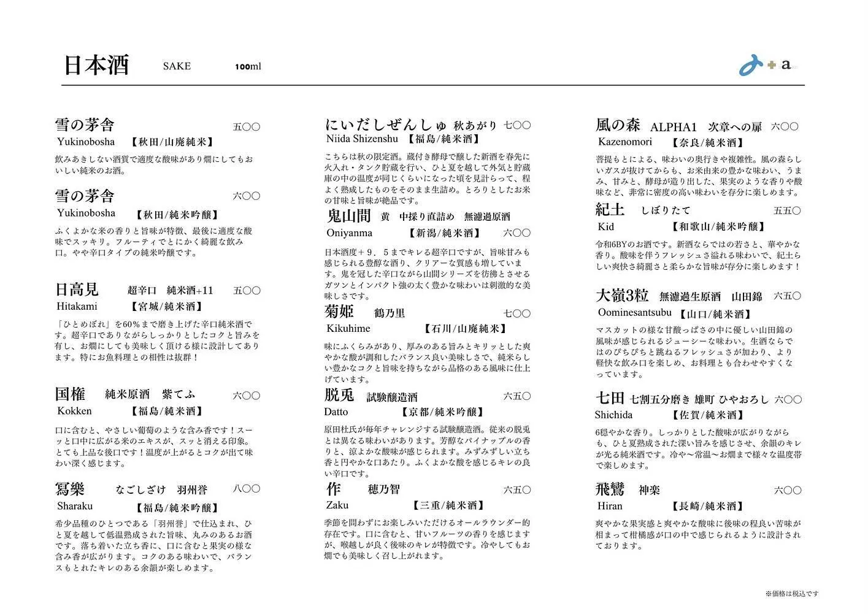Click the 国権 sake title
This screenshot has height=614, width=868.
71,394
